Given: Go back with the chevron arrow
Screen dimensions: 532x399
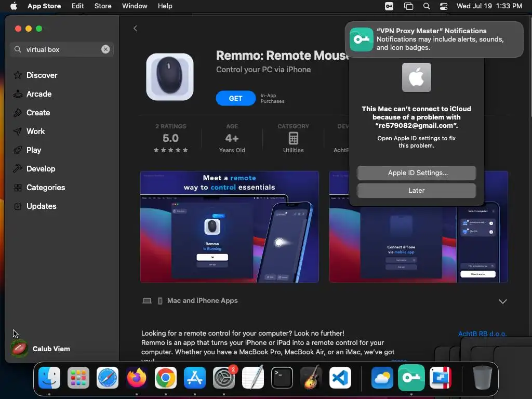Looking at the screenshot, I should click(x=135, y=28).
